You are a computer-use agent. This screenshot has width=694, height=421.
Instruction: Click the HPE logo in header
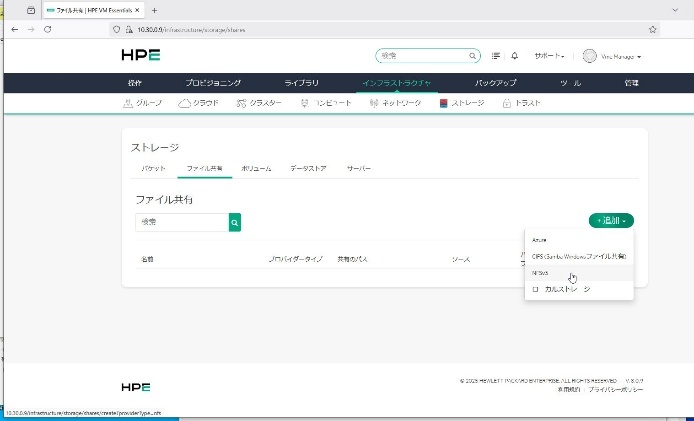coord(135,56)
